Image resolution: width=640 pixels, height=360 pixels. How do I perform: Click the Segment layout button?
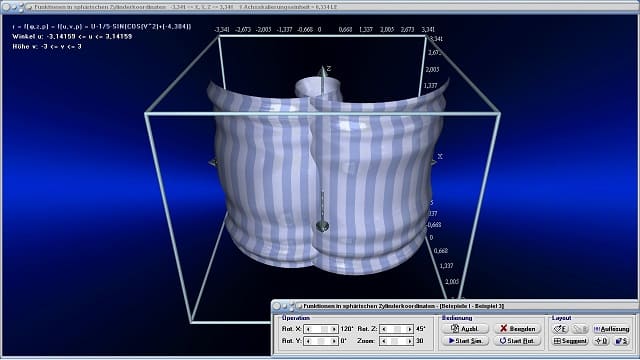click(570, 341)
